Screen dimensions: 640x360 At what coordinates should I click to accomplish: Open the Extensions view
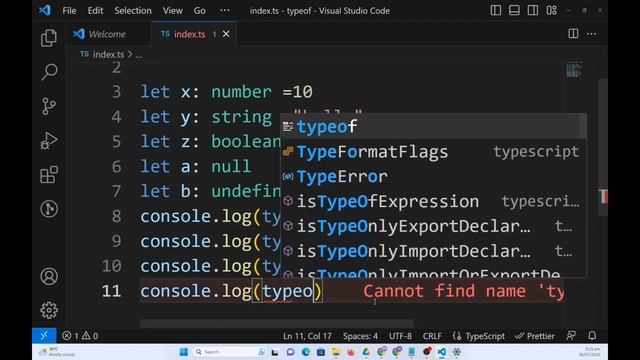[x=49, y=175]
